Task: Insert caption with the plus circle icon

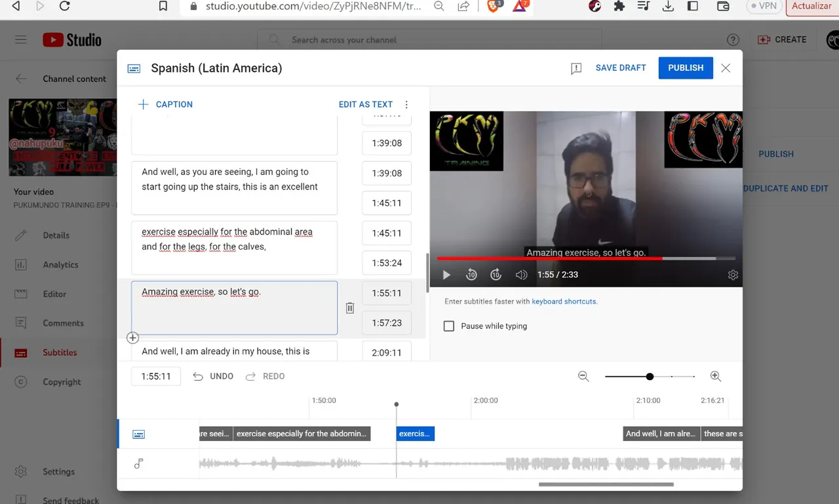Action: [x=132, y=338]
